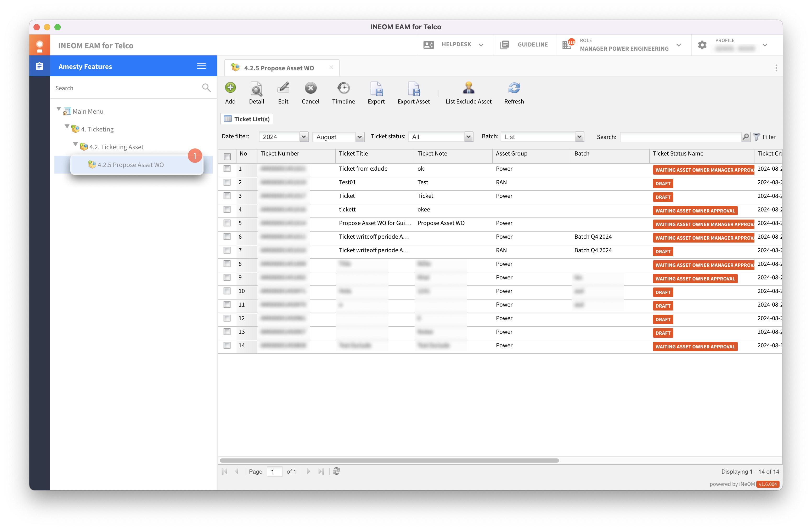Click the Add ticket icon
This screenshot has height=529, width=812.
pyautogui.click(x=230, y=88)
